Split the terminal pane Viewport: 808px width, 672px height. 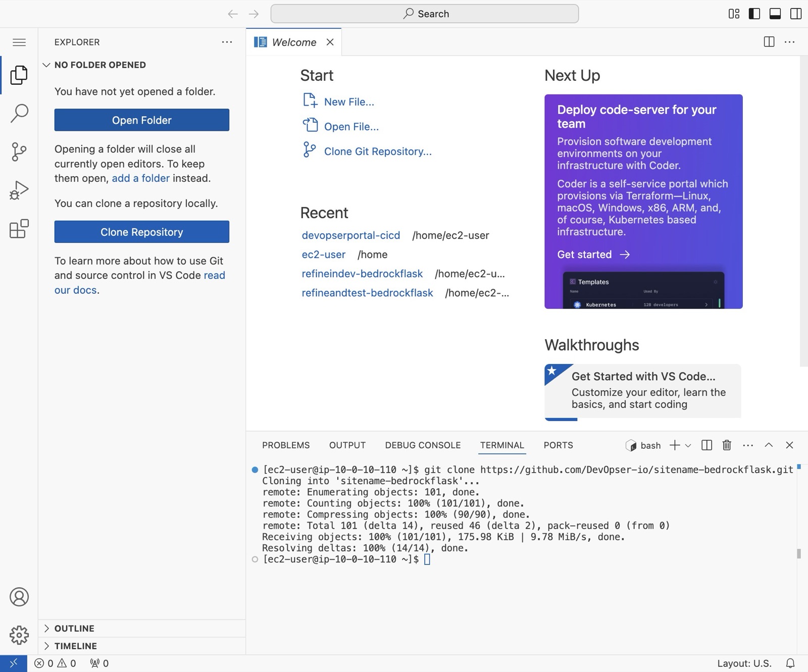[707, 445]
